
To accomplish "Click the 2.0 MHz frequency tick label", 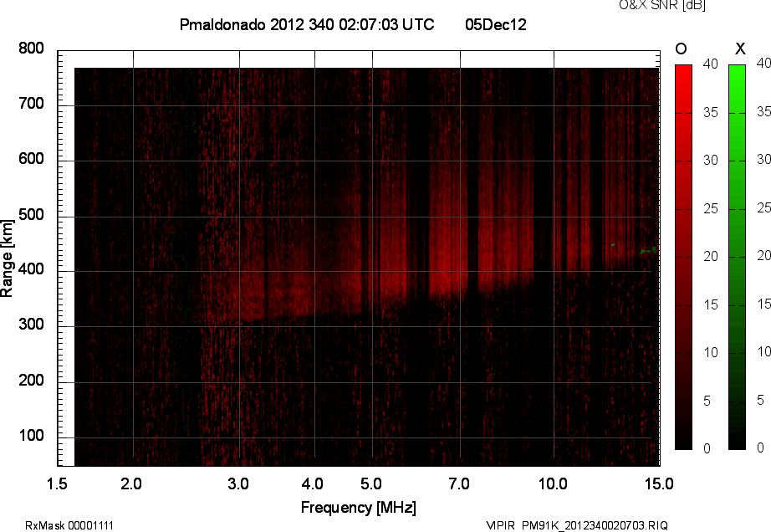I will [x=131, y=483].
